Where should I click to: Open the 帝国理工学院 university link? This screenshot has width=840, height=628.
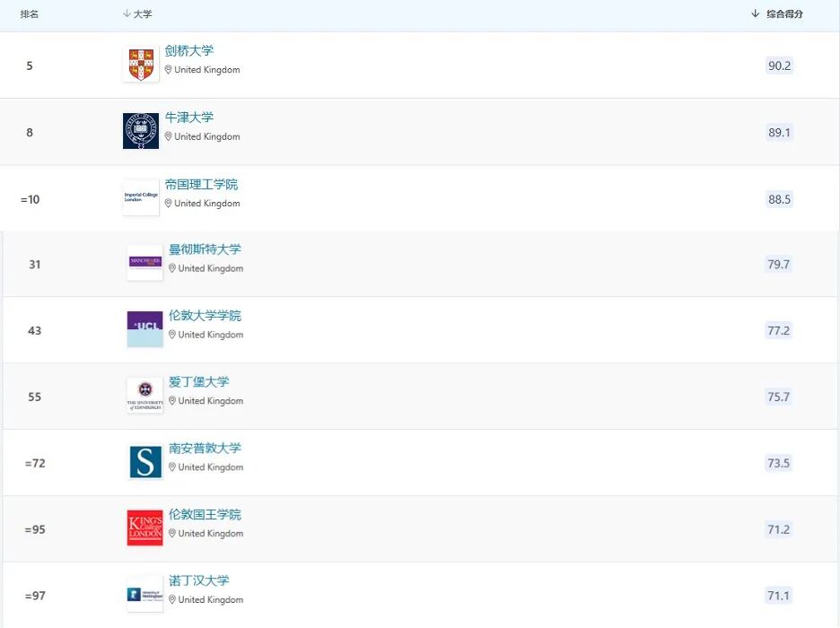click(x=202, y=183)
